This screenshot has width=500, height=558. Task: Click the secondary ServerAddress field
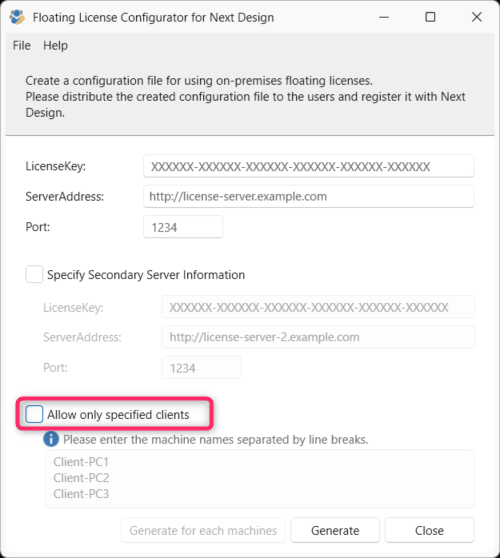[x=318, y=337]
